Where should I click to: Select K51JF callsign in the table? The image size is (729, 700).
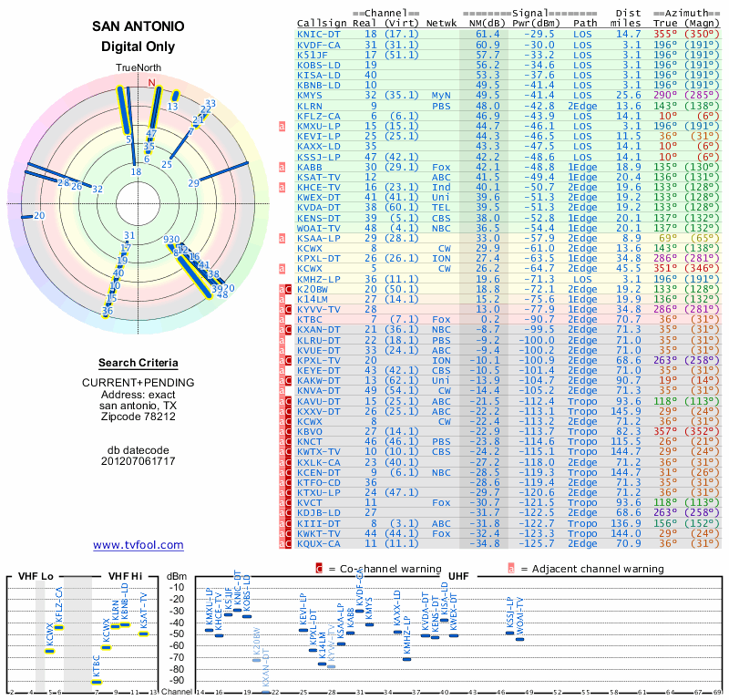point(313,55)
